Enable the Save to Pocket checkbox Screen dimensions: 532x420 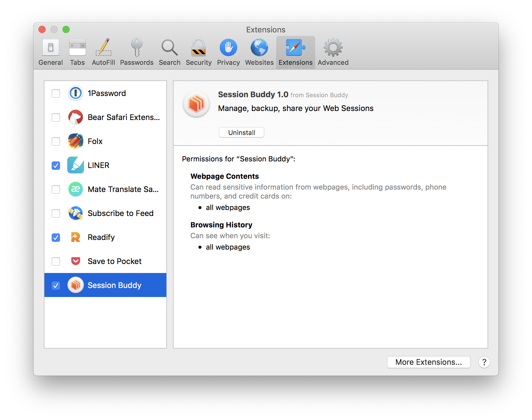click(x=56, y=262)
